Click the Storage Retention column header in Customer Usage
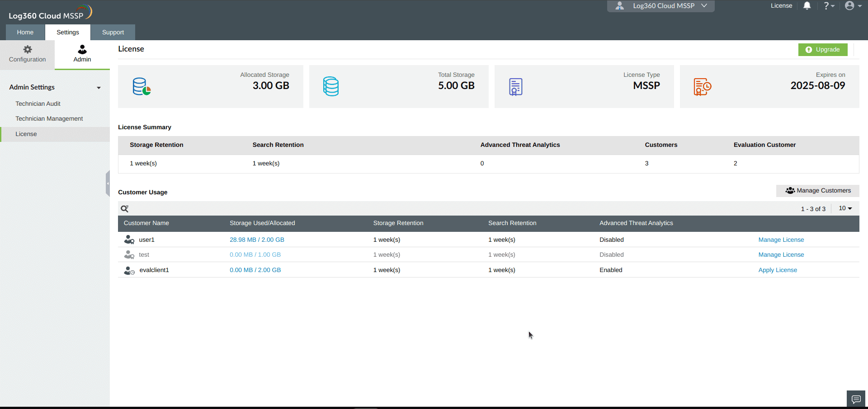This screenshot has width=868, height=409. click(398, 223)
